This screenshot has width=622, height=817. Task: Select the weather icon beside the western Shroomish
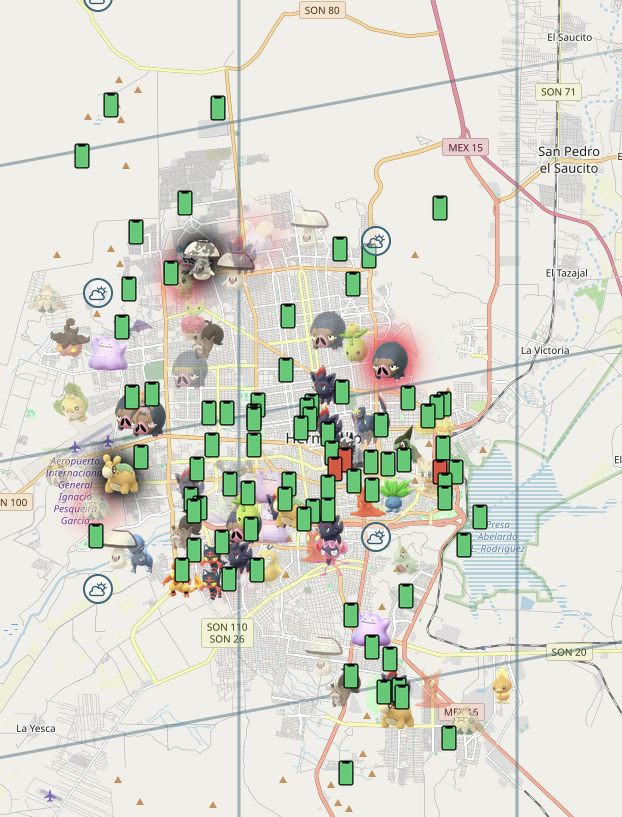[98, 293]
